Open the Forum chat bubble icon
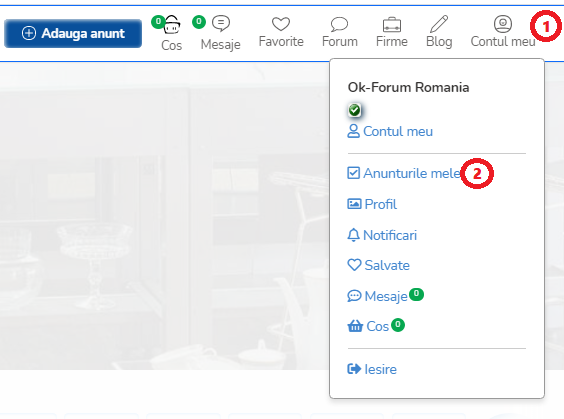The image size is (564, 419). 339,24
